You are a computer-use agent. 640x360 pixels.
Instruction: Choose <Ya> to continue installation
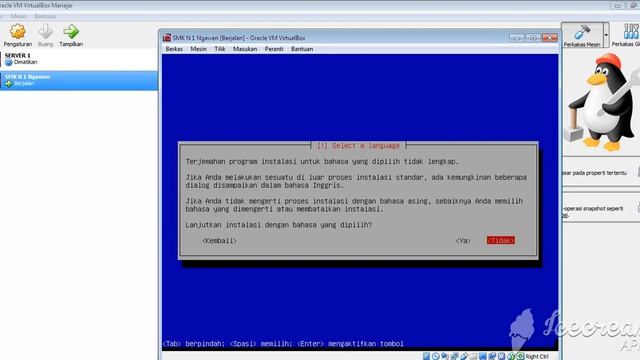(x=463, y=241)
